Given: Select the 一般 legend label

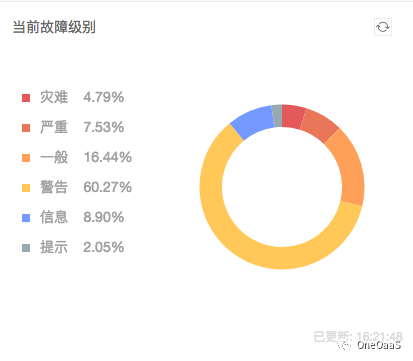Looking at the screenshot, I should pos(54,157).
